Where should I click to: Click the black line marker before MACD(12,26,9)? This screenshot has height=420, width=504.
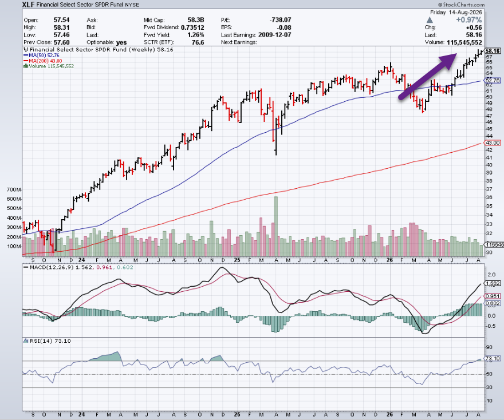click(26, 267)
